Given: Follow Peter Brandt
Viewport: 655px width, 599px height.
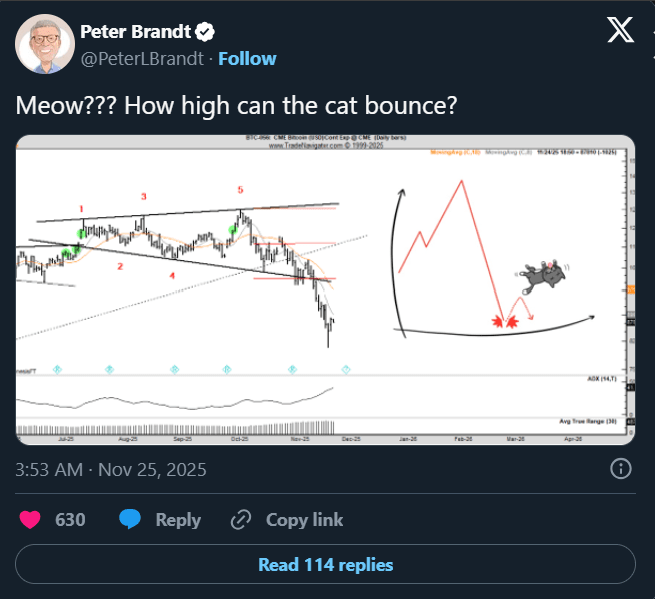Looking at the screenshot, I should coord(247,58).
